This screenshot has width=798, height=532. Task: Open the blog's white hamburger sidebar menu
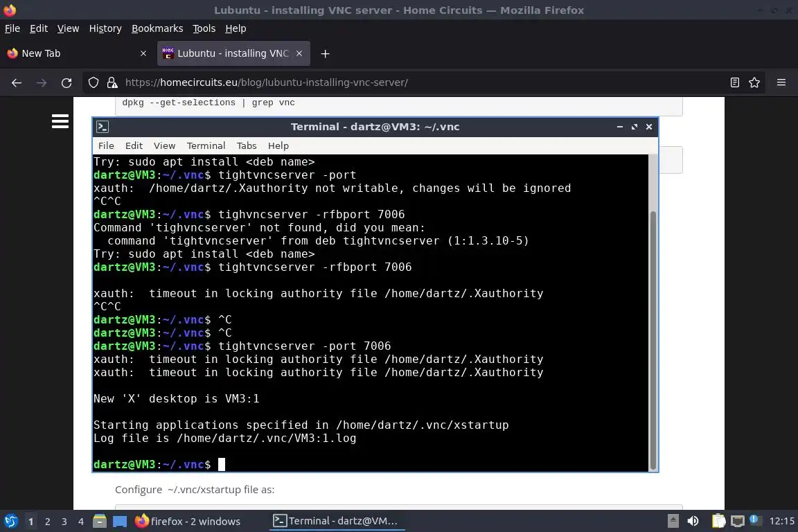point(60,121)
